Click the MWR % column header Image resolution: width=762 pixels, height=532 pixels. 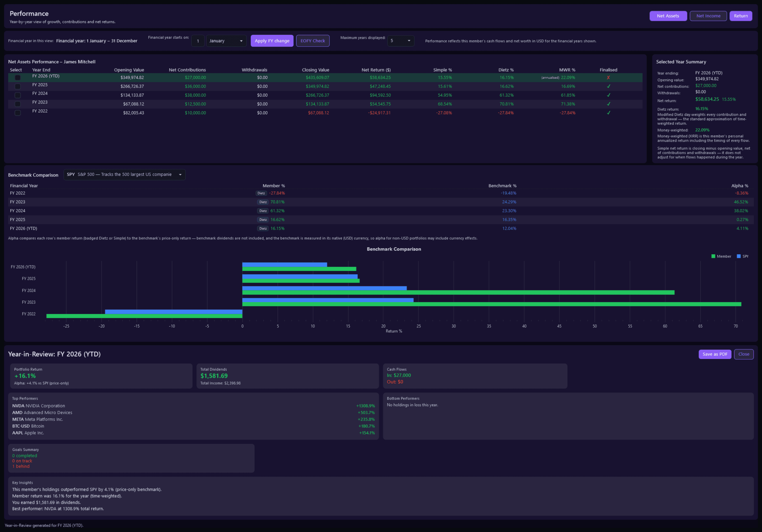point(567,70)
